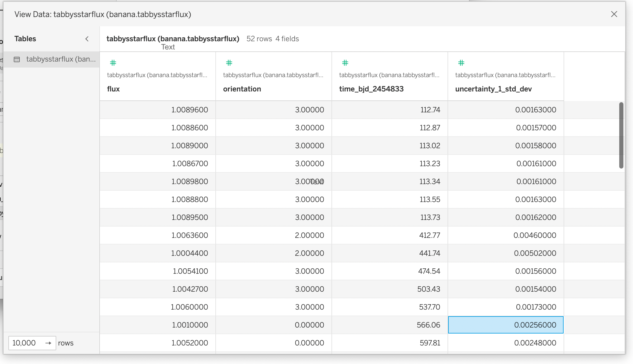The image size is (633, 364).
Task: Select flux cell 1.0054100
Action: 158,271
